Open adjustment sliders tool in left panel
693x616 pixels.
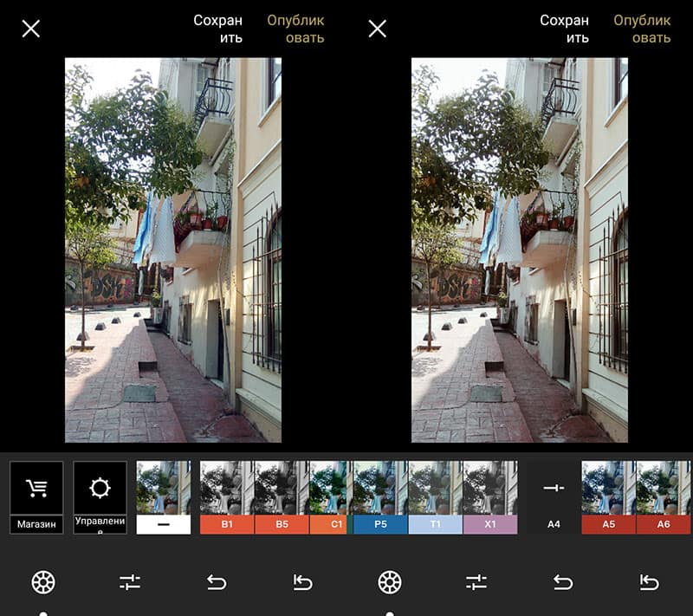pos(130,582)
